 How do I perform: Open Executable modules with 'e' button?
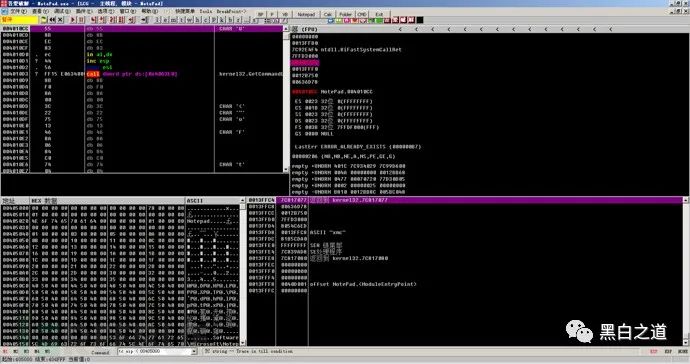tap(165, 20)
